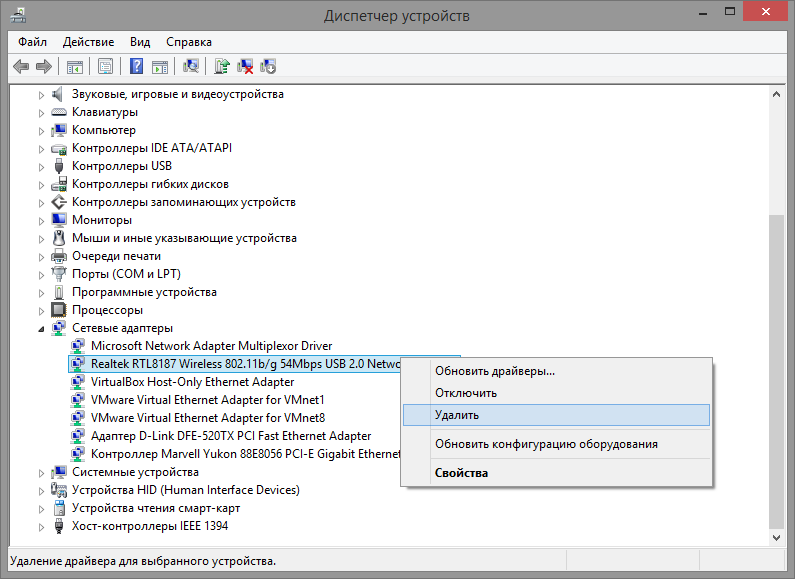Choose Обновить драйверы... from context menu
Viewport: 795px width, 579px height.
(x=556, y=371)
